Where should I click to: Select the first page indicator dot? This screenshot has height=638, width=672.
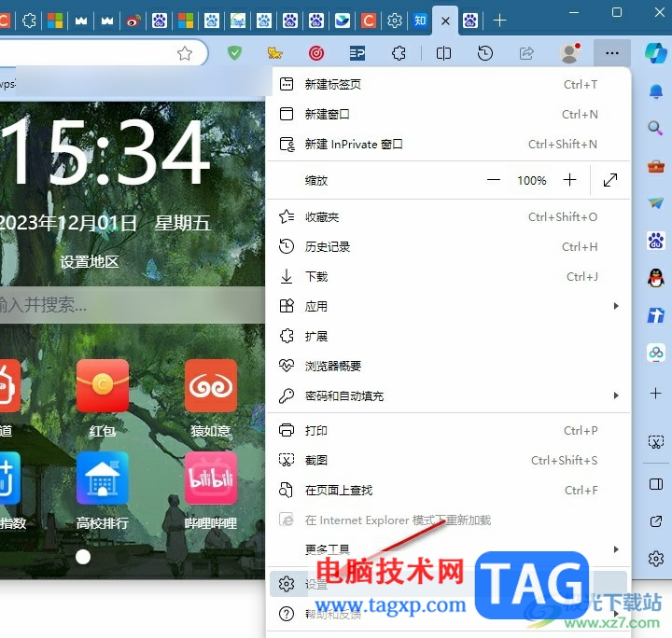(x=83, y=557)
